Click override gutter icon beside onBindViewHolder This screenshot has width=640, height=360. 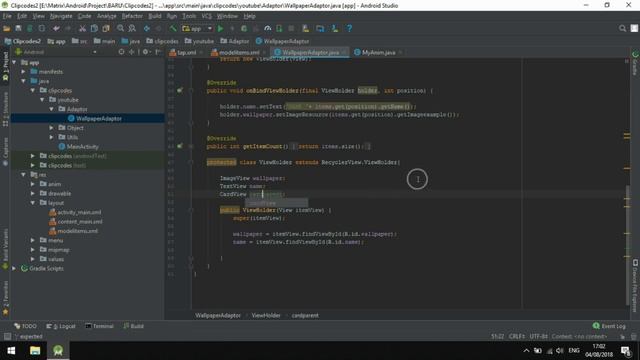[x=180, y=91]
